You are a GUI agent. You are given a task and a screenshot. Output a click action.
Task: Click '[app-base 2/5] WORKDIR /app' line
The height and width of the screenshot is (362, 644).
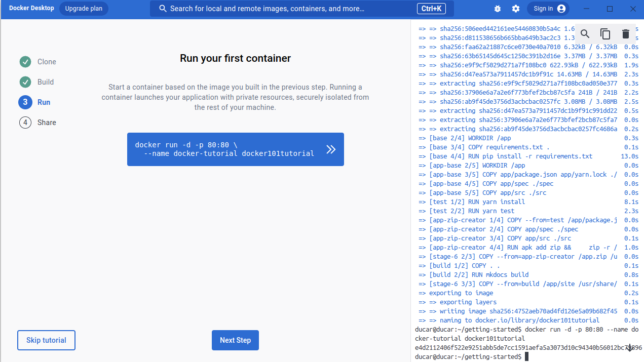point(528,166)
